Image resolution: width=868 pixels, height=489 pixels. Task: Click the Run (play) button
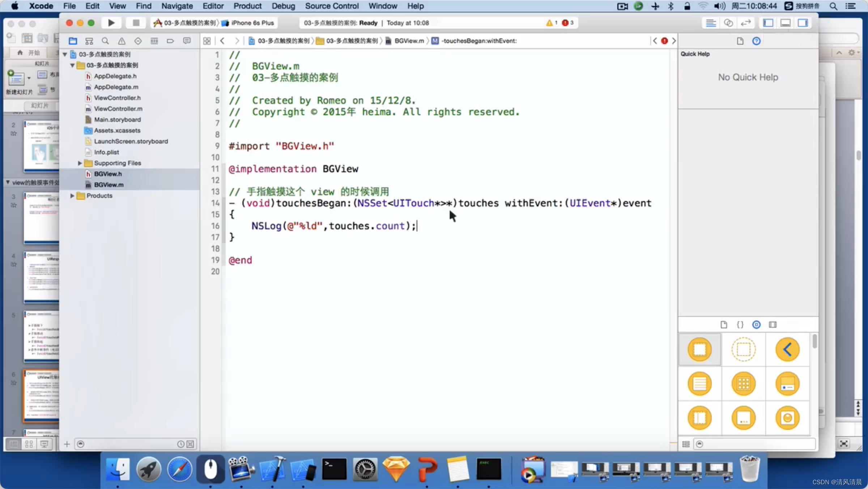coord(111,23)
